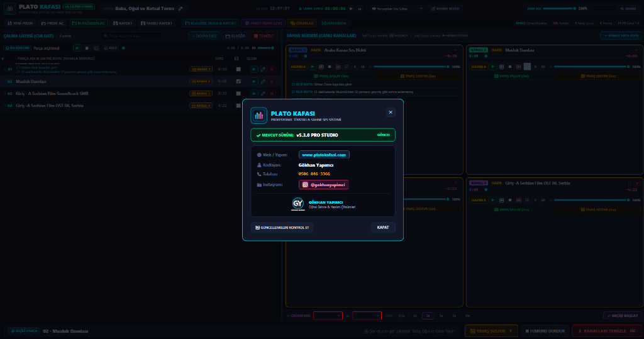This screenshot has width=644, height=339.
Task: Click the GY Gökhan Yapımcı logo
Action: point(297,204)
